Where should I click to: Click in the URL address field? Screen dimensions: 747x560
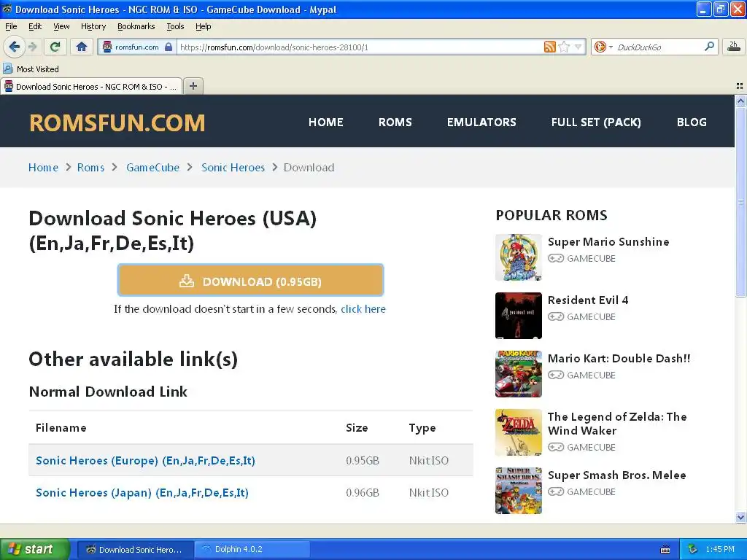360,47
